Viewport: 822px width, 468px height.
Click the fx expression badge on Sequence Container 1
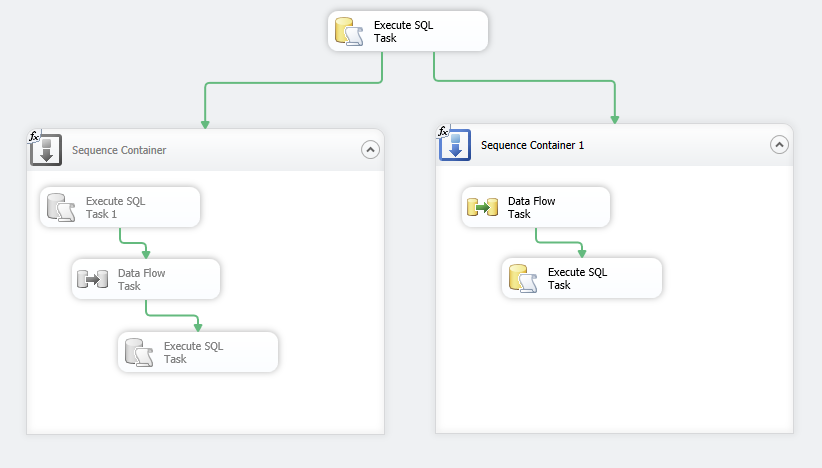point(443,131)
